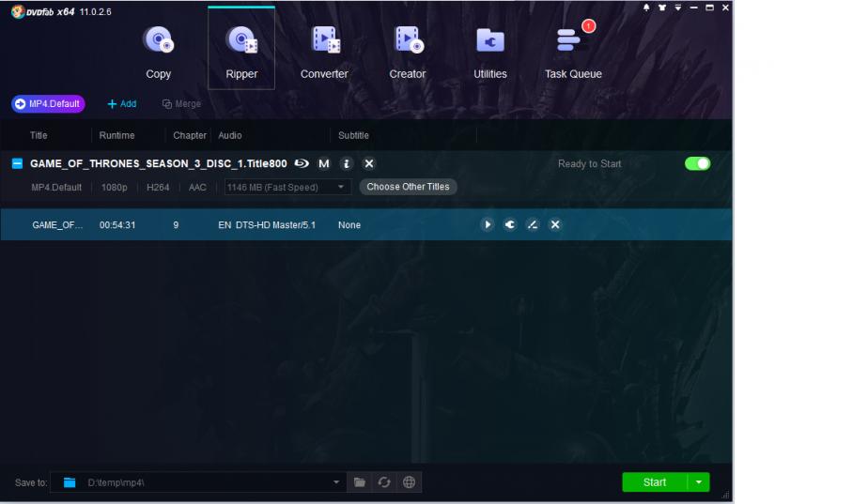Collapse the GAME_OF_THRONES source entry
The image size is (868, 504).
[x=17, y=163]
